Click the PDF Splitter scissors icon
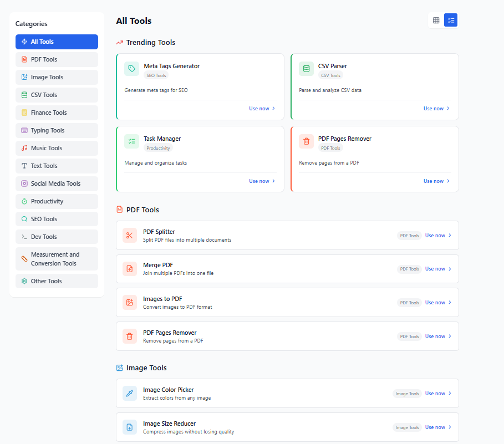The height and width of the screenshot is (444, 504). click(130, 236)
